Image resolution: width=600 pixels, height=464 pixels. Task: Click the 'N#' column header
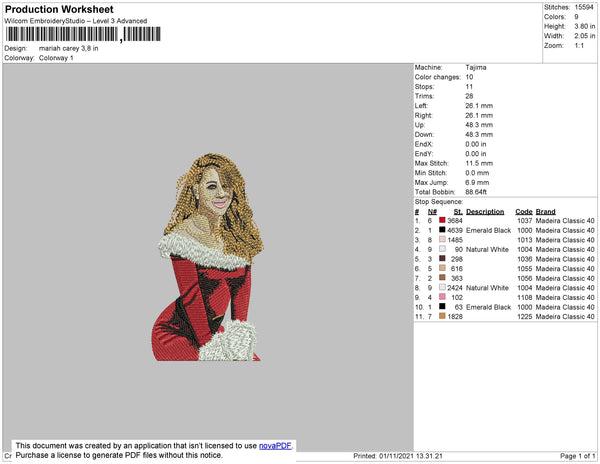tap(432, 212)
